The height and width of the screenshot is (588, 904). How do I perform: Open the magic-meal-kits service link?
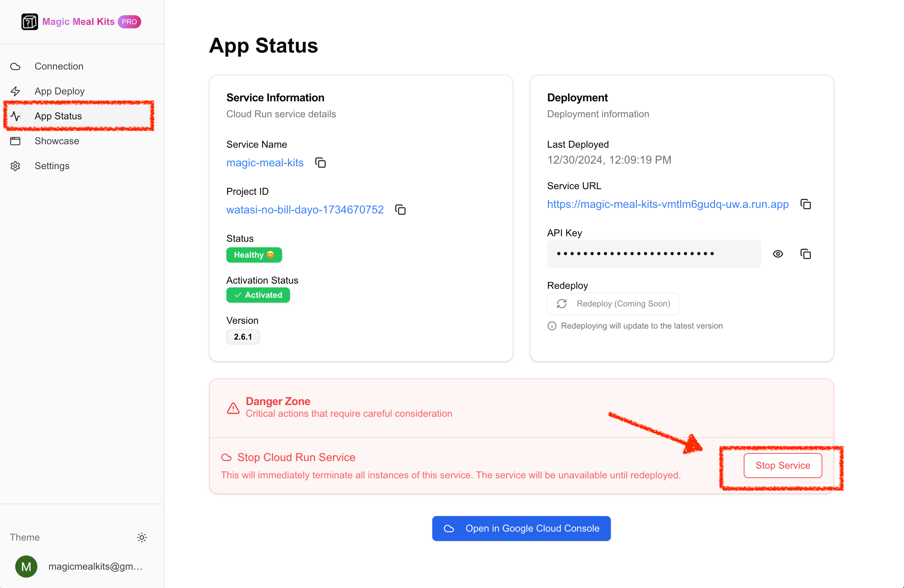click(265, 163)
